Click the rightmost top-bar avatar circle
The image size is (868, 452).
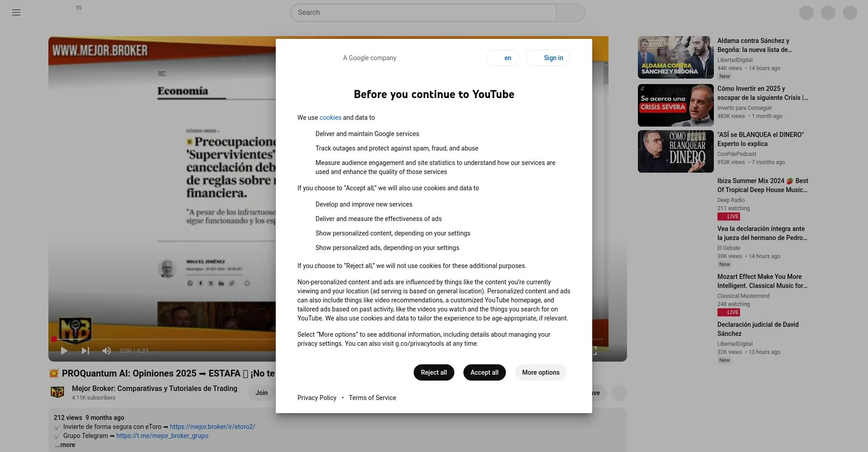850,13
